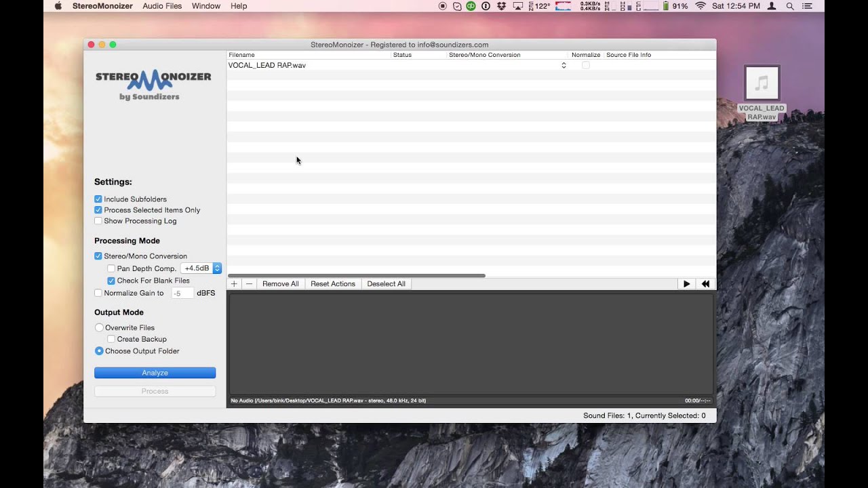
Task: Click the Filename column header
Action: (309, 55)
